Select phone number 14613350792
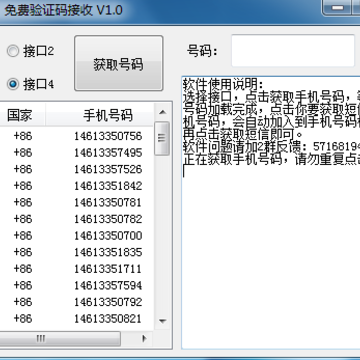360x360 pixels. [108, 302]
